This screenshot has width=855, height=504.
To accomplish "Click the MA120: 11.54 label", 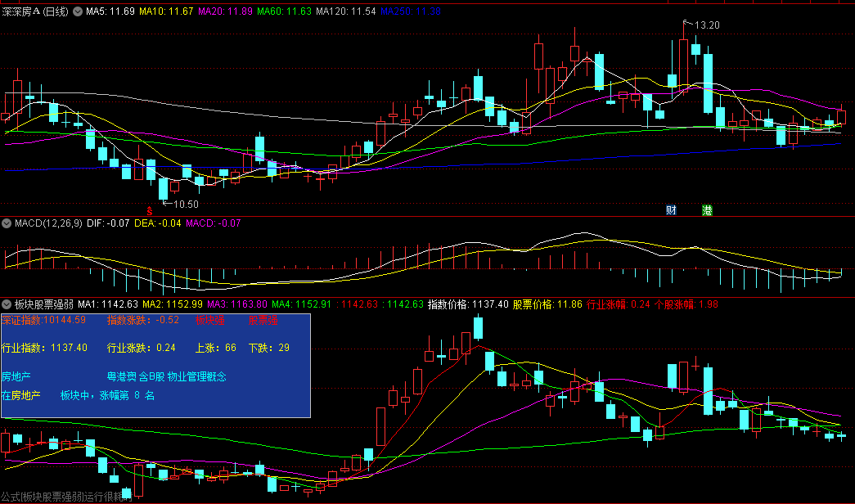I will pos(346,11).
